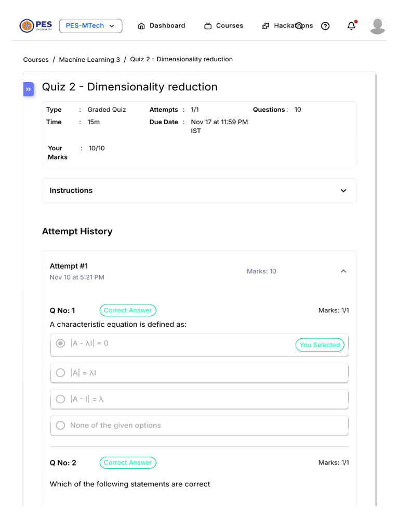Click the Courses TV icon

[x=208, y=26]
